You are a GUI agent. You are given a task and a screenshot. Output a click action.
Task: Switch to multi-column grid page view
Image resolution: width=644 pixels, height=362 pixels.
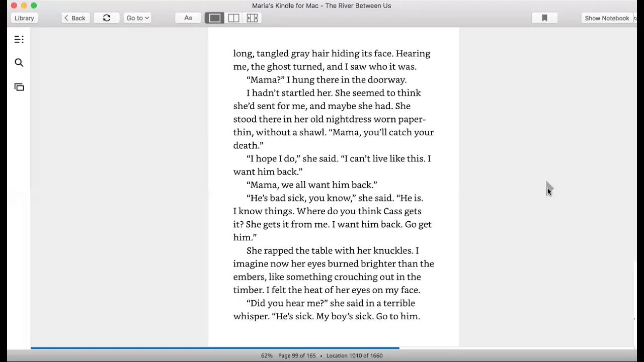[x=252, y=18]
